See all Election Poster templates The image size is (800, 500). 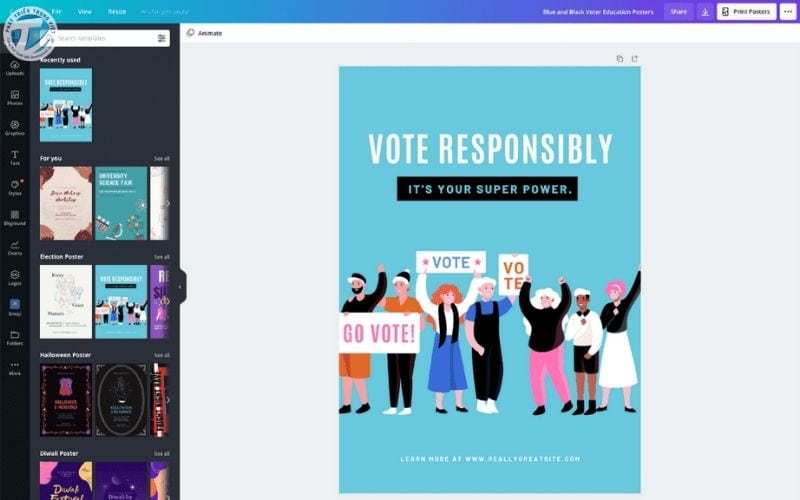[162, 257]
